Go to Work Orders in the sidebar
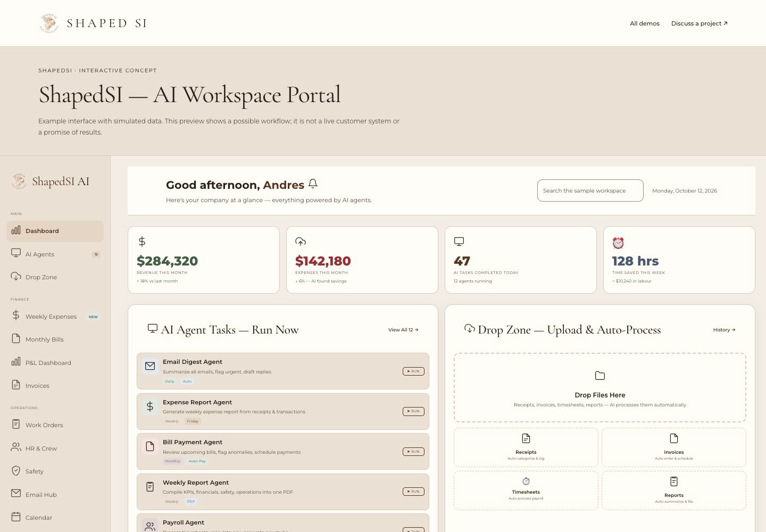Viewport: 766px width, 532px height. coord(55,425)
